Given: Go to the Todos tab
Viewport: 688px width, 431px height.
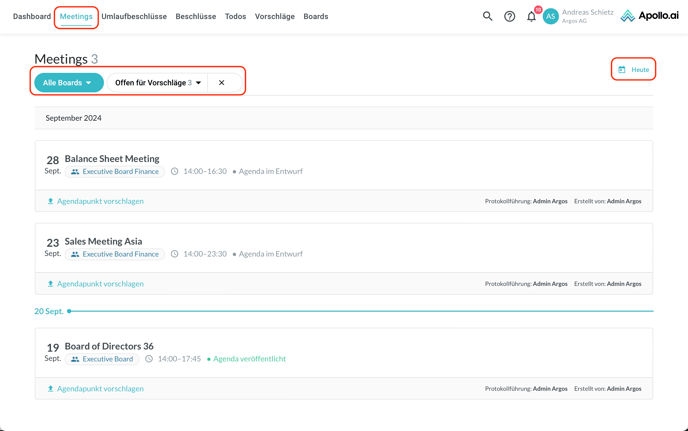Looking at the screenshot, I should pos(235,16).
